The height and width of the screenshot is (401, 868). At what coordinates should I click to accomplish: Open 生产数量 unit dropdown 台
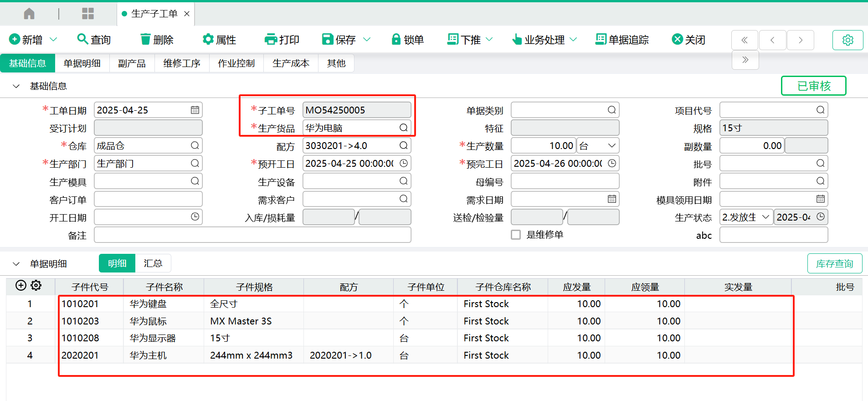[598, 146]
